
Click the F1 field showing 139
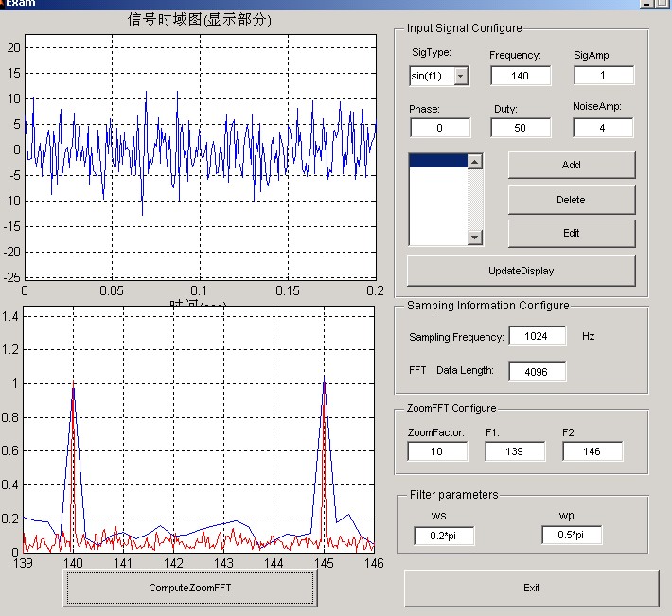coord(515,451)
